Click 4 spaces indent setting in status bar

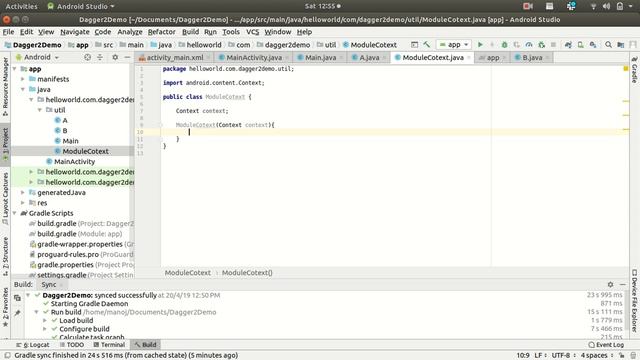pyautogui.click(x=594, y=356)
